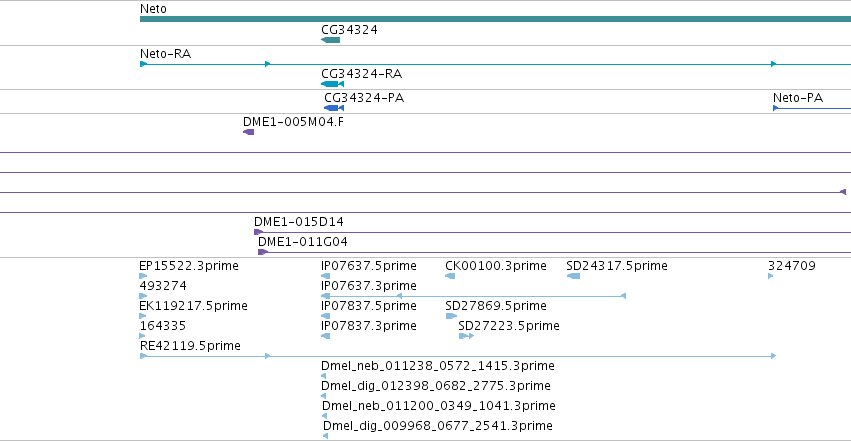Select the DME1-011G04 label
Screen dimensions: 851x441
pyautogui.click(x=302, y=241)
